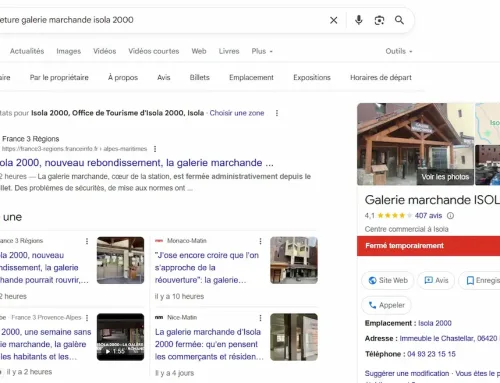Open image search with the camera lens icon
The image size is (500, 383).
coord(379,20)
